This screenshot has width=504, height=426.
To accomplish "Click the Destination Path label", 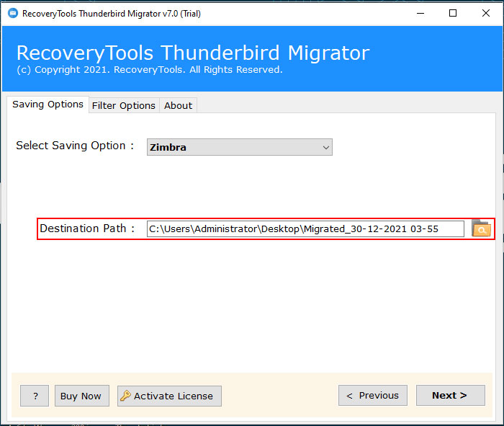I will click(87, 228).
